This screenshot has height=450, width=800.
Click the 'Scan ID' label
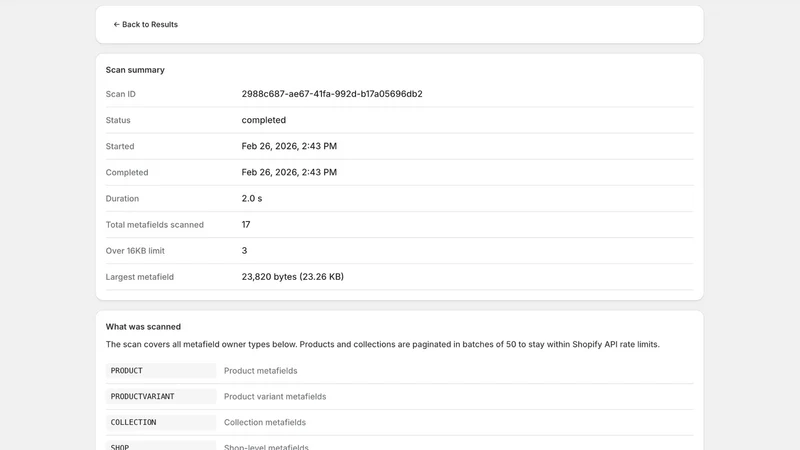point(120,94)
